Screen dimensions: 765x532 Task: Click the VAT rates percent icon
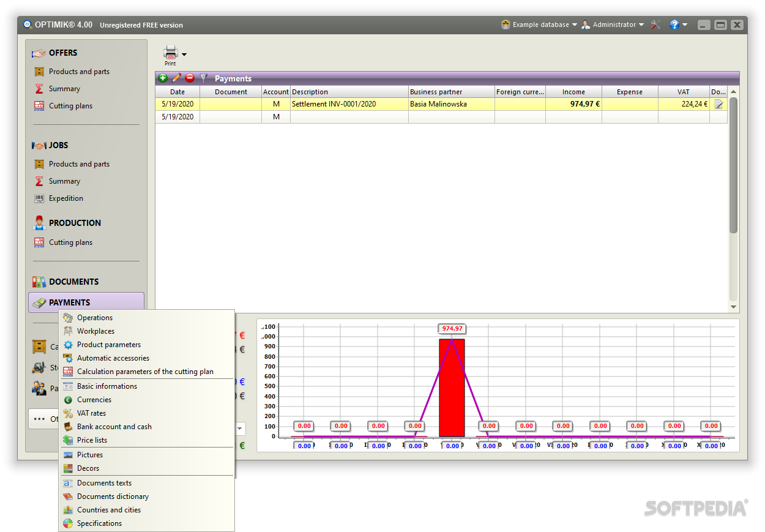(x=68, y=413)
